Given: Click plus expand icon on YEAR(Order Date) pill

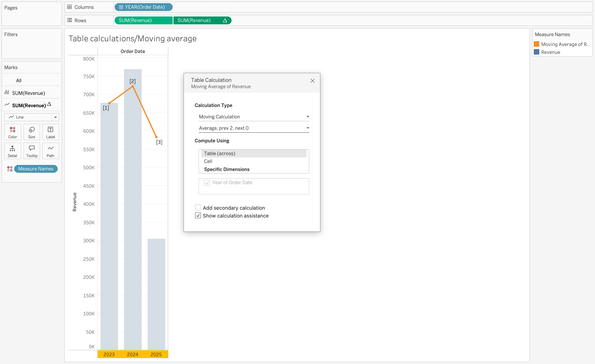Looking at the screenshot, I should [121, 7].
